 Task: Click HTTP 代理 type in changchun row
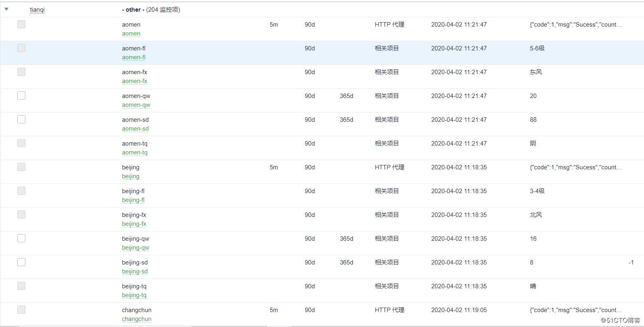389,310
